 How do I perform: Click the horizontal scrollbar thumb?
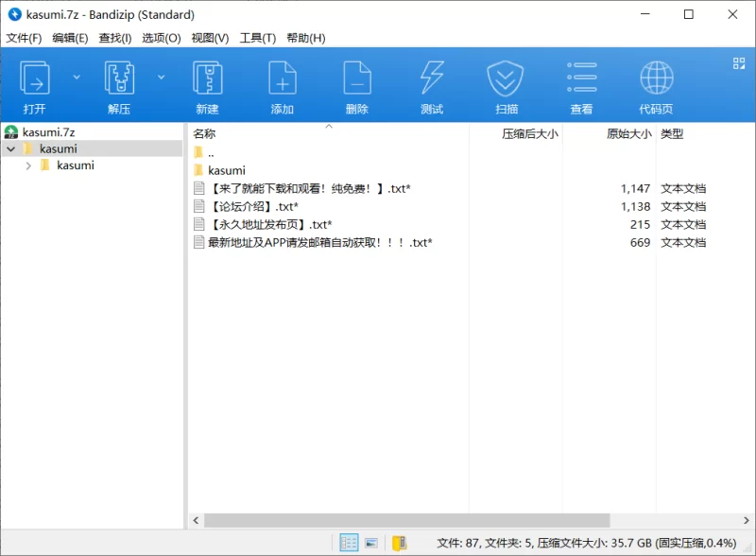407,520
